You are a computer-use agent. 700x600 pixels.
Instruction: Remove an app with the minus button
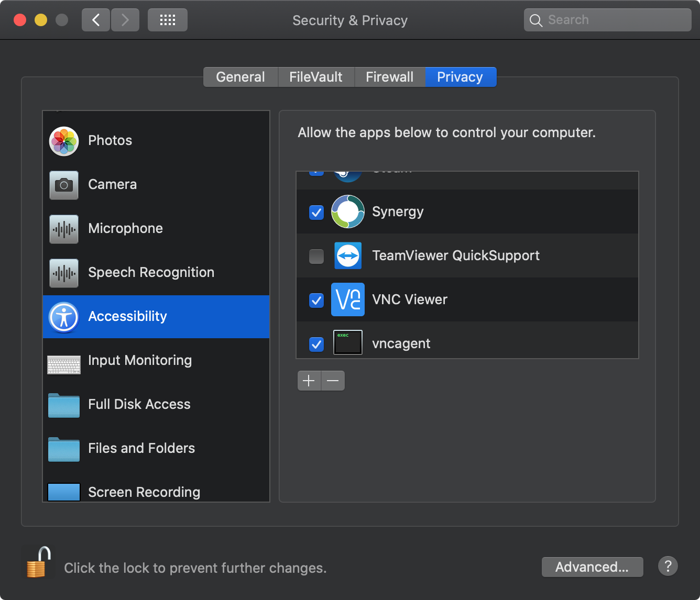click(x=333, y=381)
